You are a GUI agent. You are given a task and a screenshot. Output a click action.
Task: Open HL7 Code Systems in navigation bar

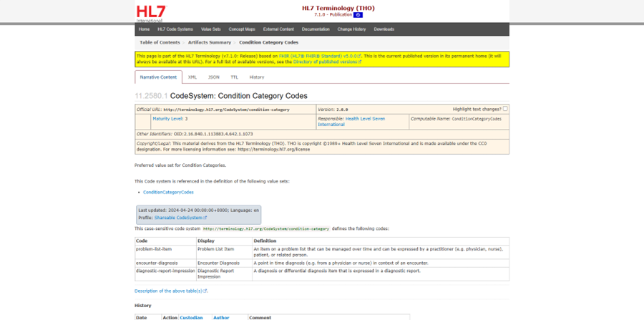point(175,29)
